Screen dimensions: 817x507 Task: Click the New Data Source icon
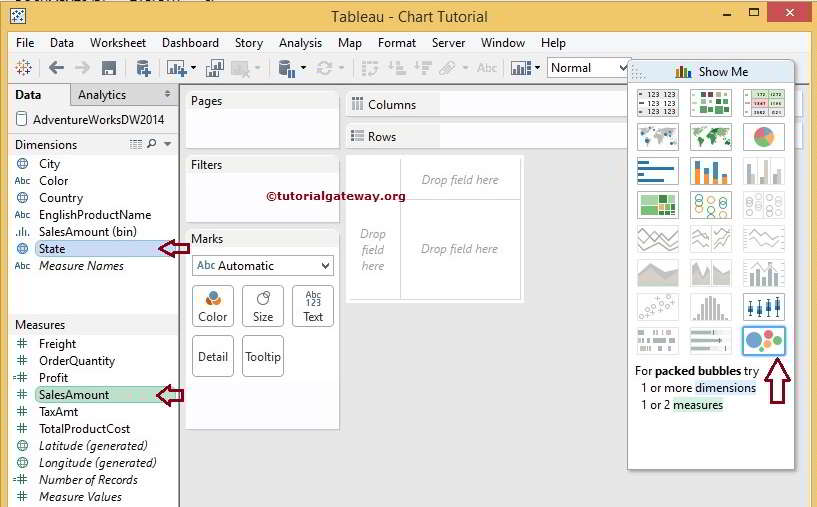click(x=143, y=68)
